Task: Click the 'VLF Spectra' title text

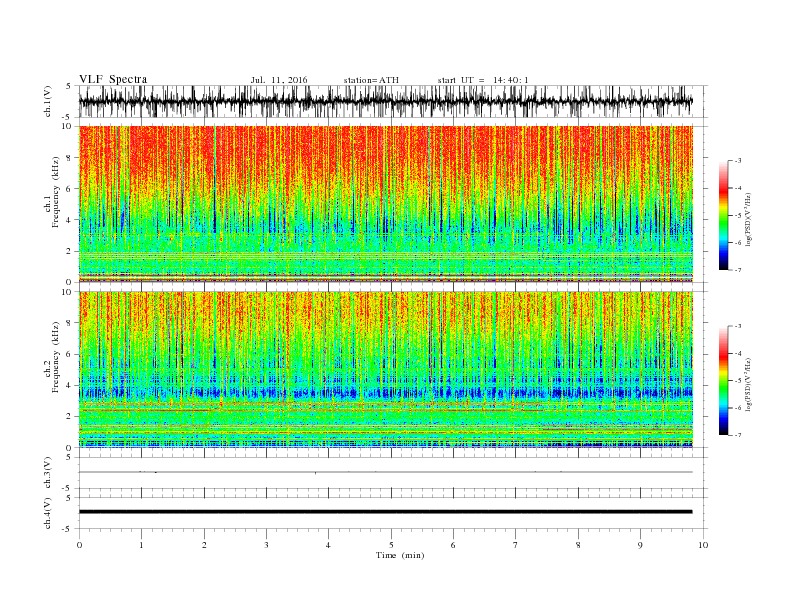Action: click(113, 79)
